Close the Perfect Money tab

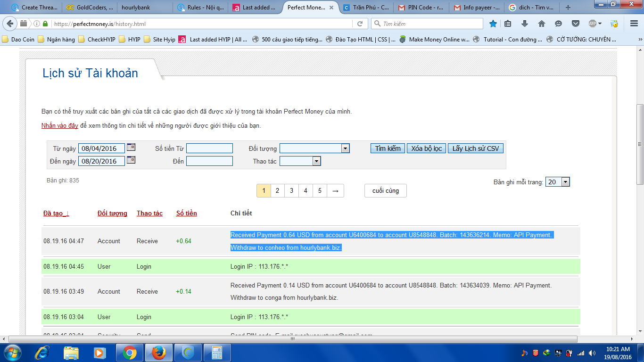(x=331, y=8)
